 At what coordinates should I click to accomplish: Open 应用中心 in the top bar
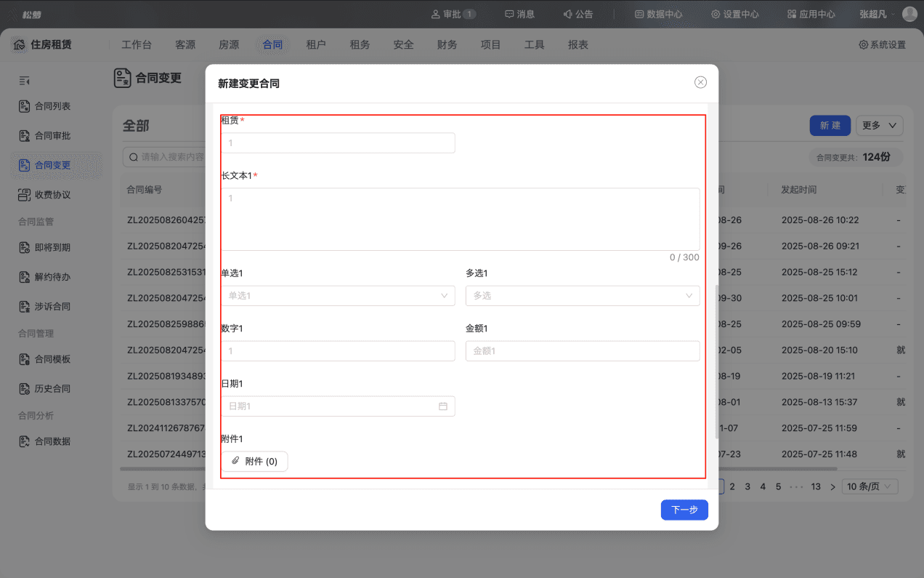811,14
